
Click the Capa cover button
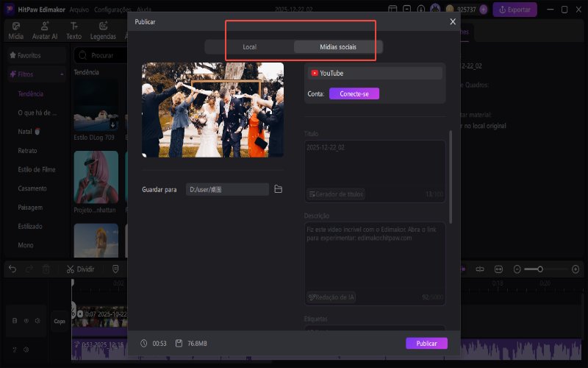pyautogui.click(x=60, y=321)
